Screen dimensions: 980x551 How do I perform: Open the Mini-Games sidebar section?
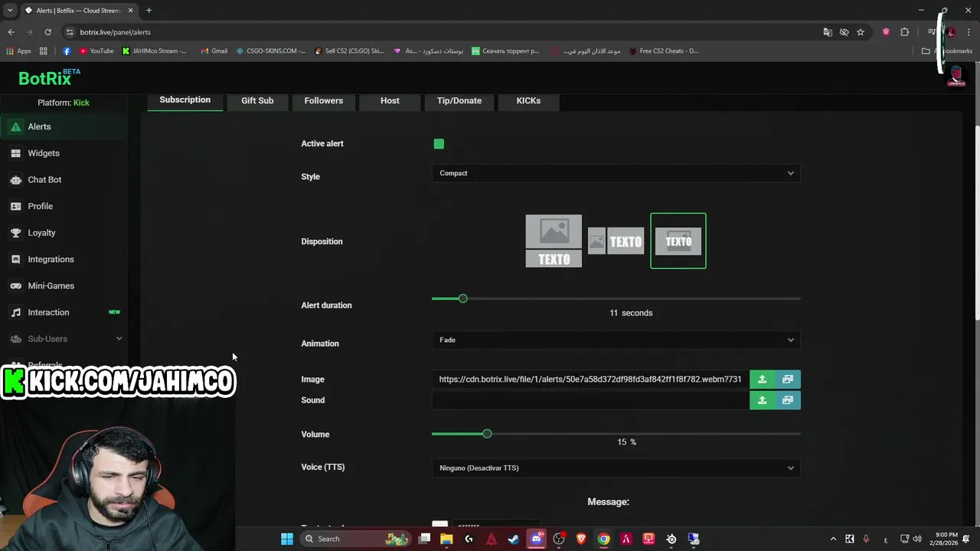tap(64, 286)
